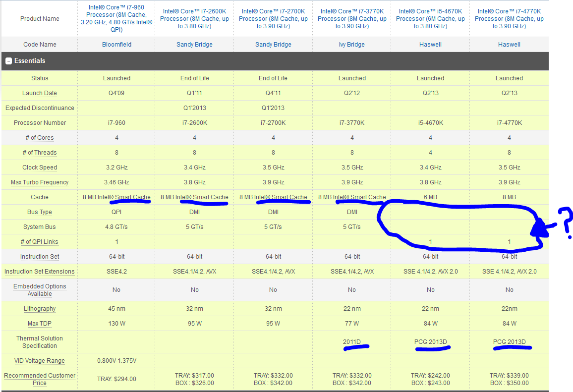Select the 2011D thermal solution cell

pyautogui.click(x=352, y=342)
